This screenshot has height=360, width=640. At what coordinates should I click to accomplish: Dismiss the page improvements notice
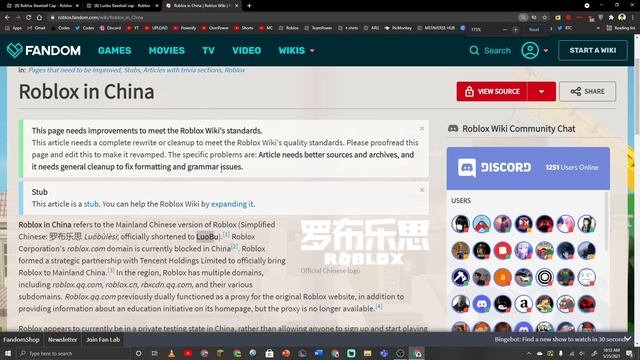[422, 129]
